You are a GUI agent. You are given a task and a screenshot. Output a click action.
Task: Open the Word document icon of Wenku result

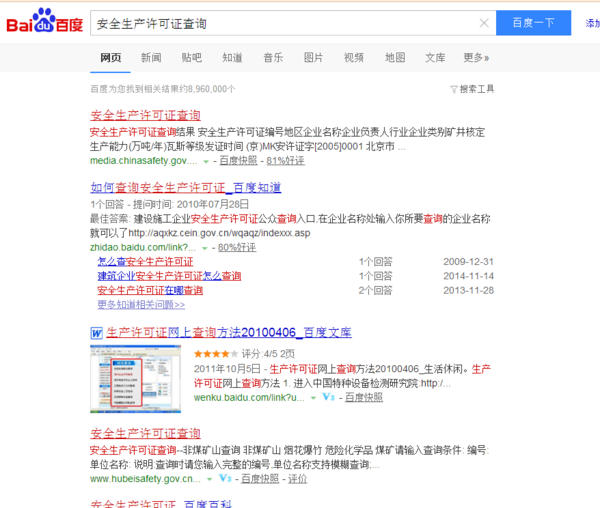[96, 333]
